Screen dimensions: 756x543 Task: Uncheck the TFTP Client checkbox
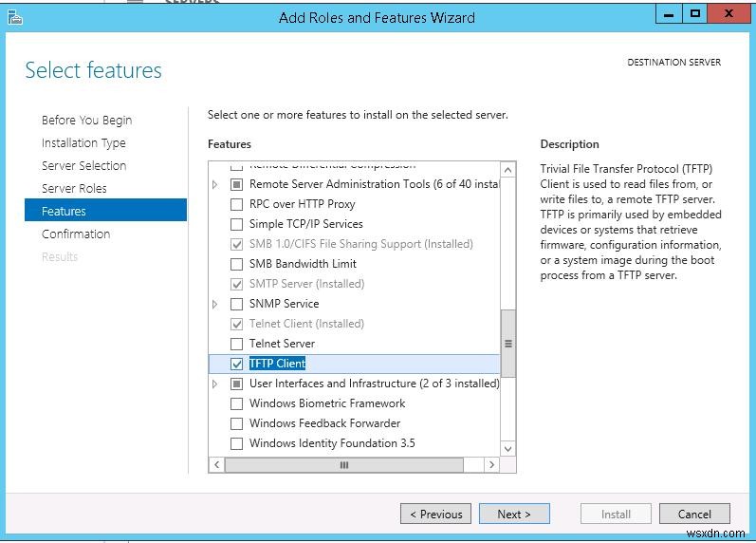click(236, 364)
